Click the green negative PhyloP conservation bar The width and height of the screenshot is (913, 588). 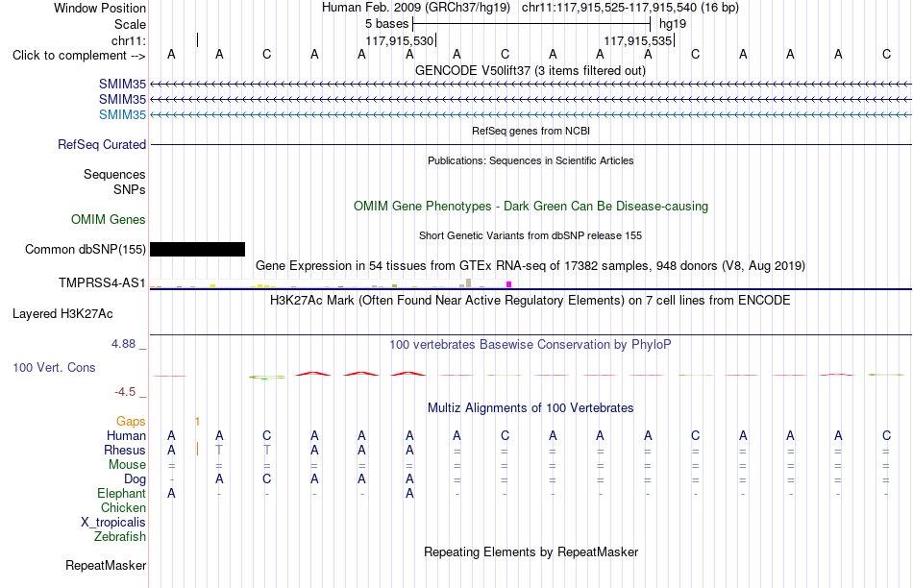click(x=266, y=378)
